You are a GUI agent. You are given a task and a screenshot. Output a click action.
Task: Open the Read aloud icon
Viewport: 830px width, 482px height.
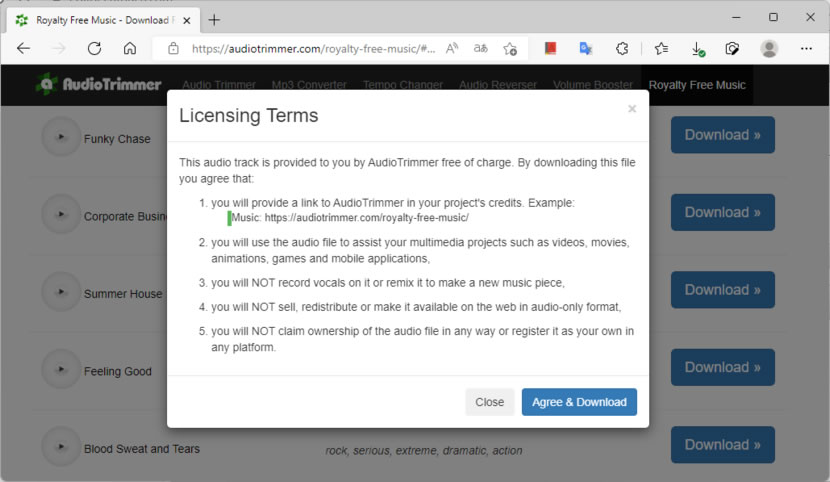452,49
